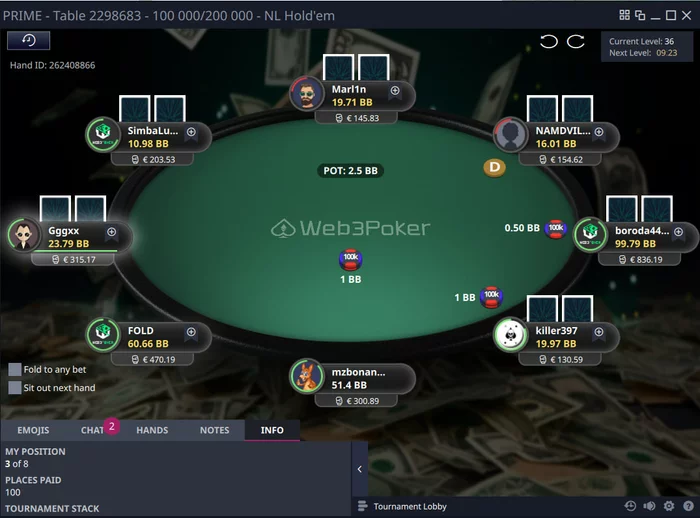This screenshot has height=518, width=700.
Task: Click plus icon beside Gggxx's name
Action: click(111, 232)
